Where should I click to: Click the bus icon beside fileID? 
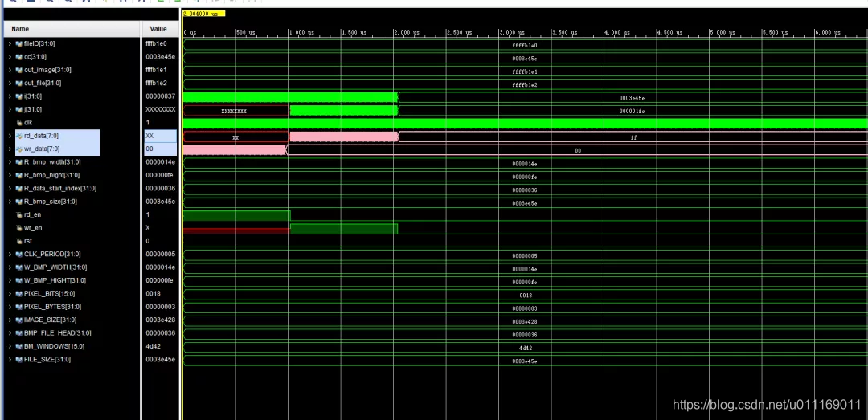point(18,43)
